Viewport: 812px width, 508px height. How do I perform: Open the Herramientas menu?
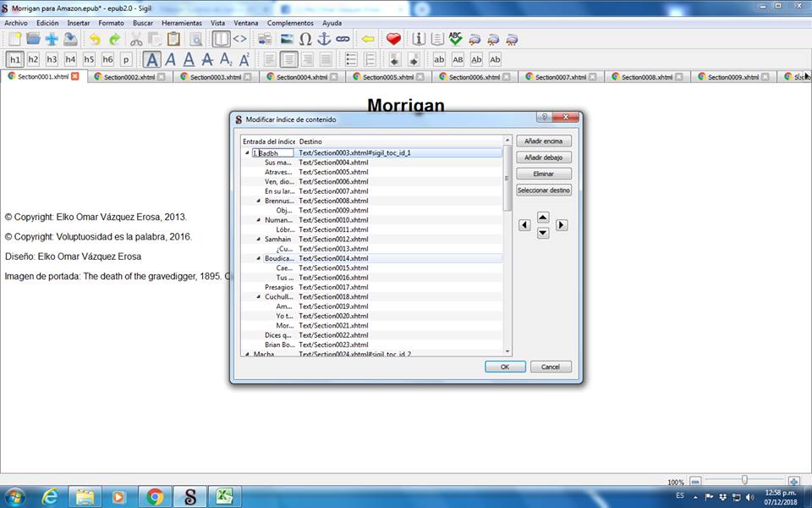point(181,23)
